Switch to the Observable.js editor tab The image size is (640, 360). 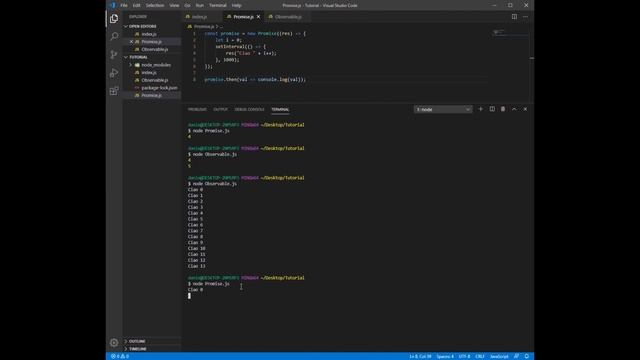288,17
